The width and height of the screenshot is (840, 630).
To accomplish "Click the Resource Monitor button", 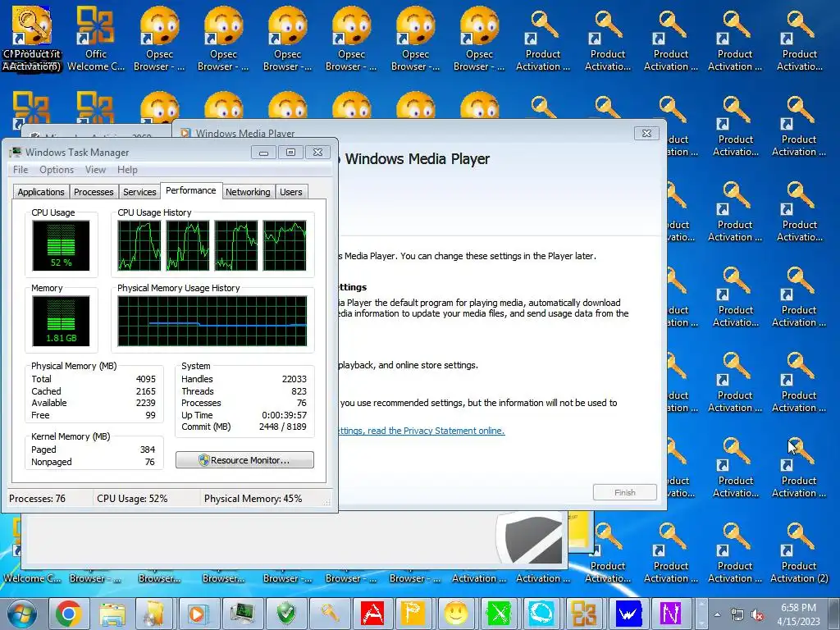I will [x=244, y=460].
